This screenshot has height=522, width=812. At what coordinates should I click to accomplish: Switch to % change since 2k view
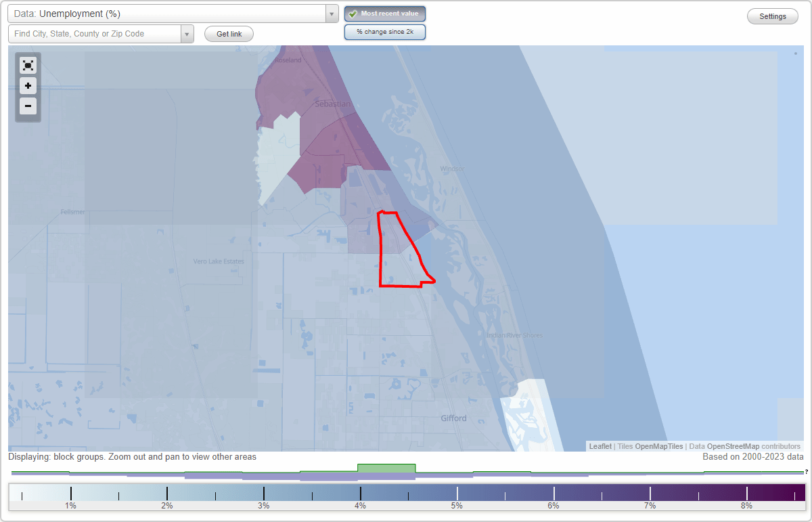(384, 31)
